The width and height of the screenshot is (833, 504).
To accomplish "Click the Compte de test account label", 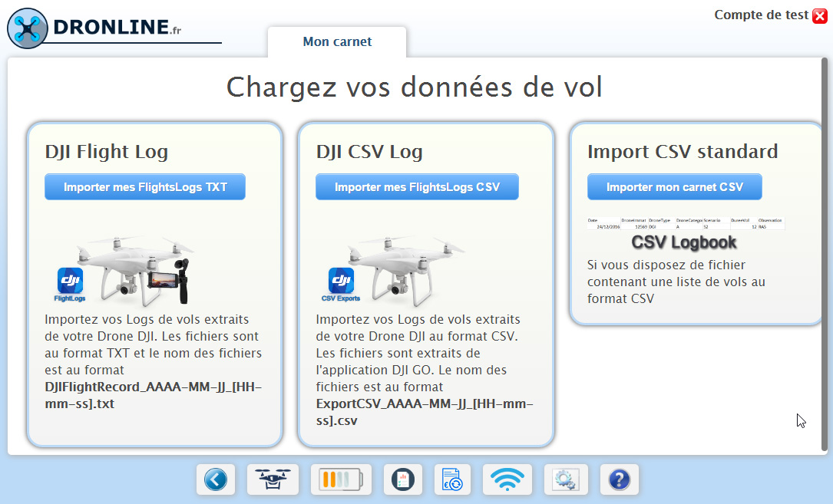I will [x=762, y=15].
